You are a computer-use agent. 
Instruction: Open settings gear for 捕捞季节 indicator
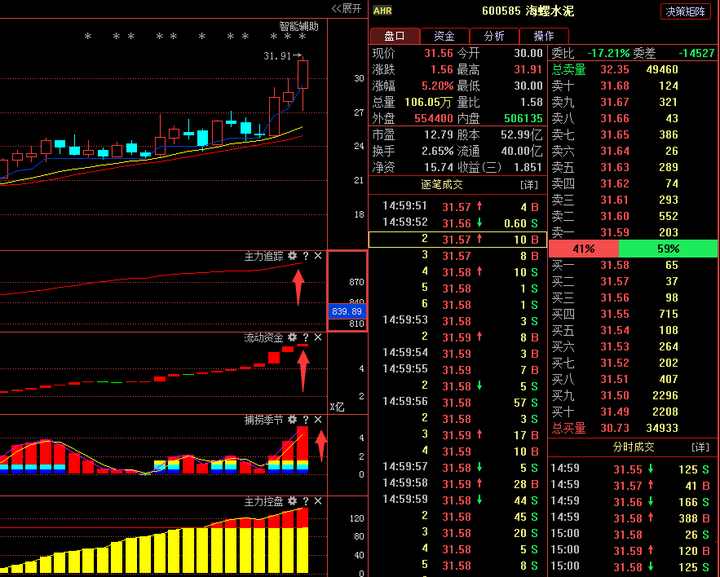click(x=292, y=420)
